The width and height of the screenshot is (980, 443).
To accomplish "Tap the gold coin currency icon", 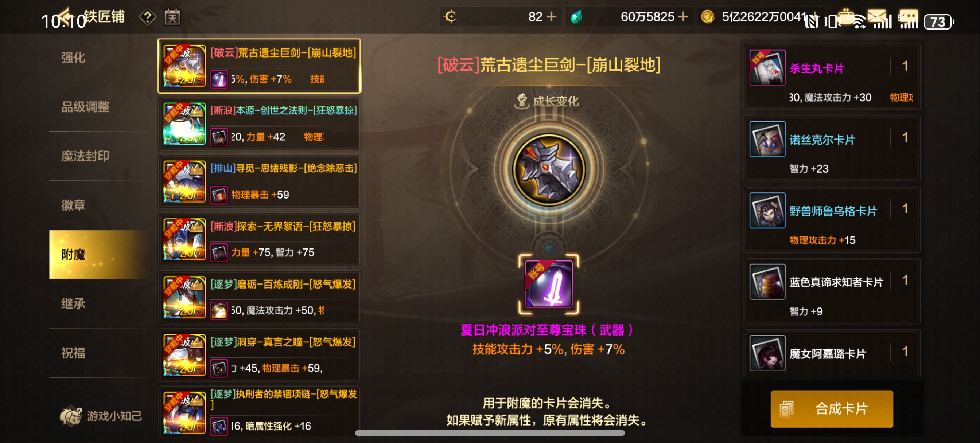I will point(708,17).
